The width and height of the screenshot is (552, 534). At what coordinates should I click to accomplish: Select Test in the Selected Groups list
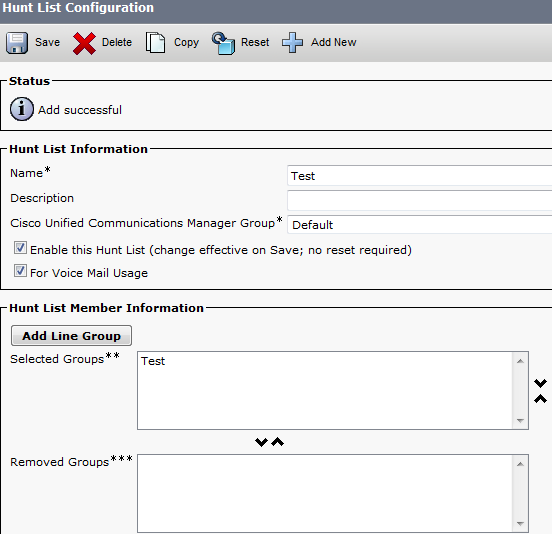[153, 361]
